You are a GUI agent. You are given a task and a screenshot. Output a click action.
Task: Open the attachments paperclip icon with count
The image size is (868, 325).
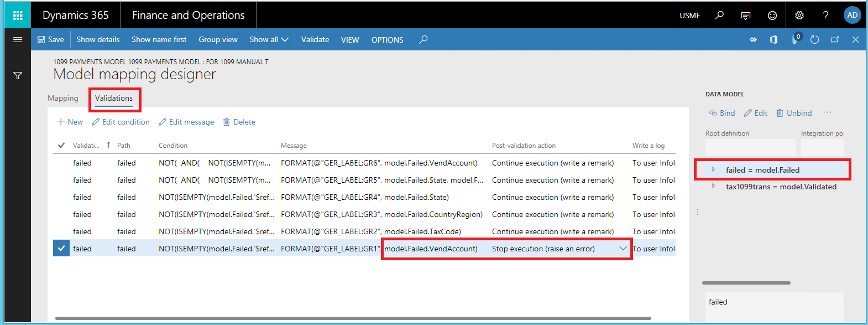click(x=796, y=39)
